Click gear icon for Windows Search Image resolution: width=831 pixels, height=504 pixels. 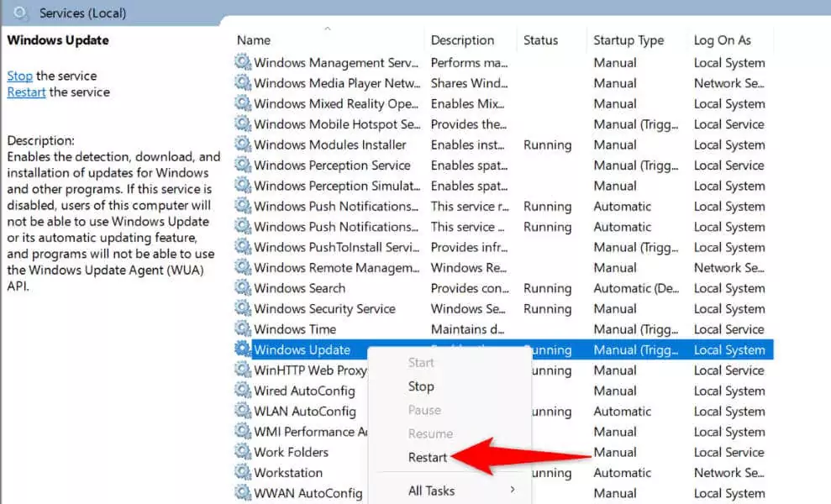click(243, 288)
